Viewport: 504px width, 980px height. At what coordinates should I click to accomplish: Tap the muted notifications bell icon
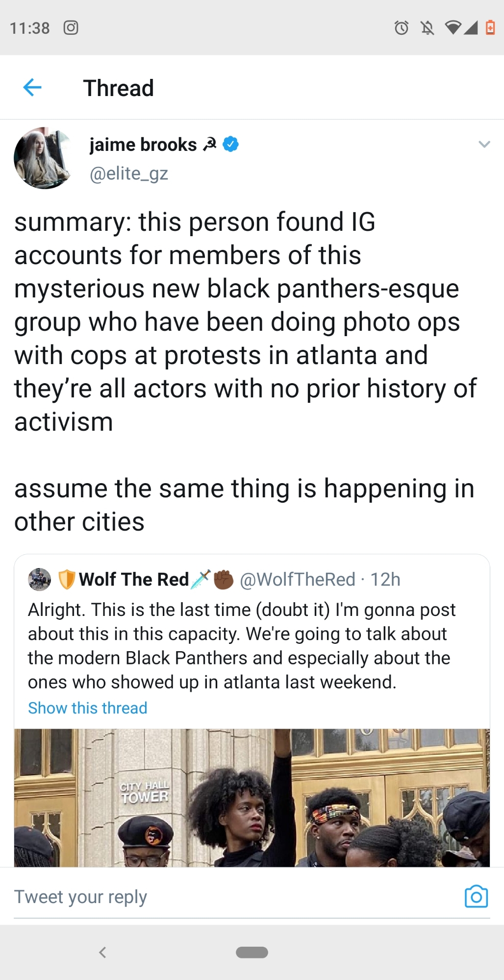coord(428,28)
